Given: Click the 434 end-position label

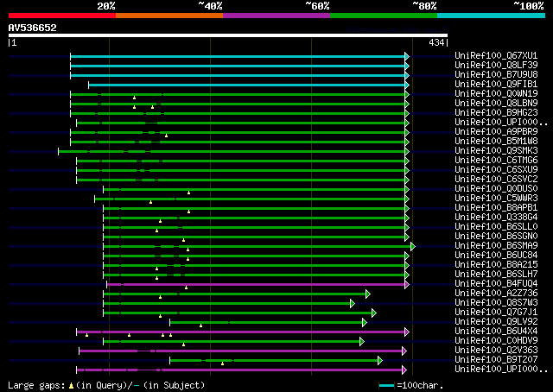Looking at the screenshot, I should click(436, 42).
